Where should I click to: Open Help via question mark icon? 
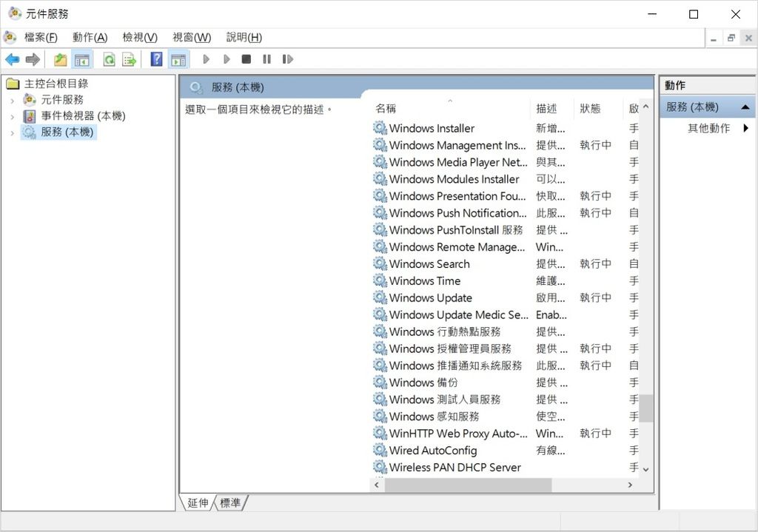(157, 59)
